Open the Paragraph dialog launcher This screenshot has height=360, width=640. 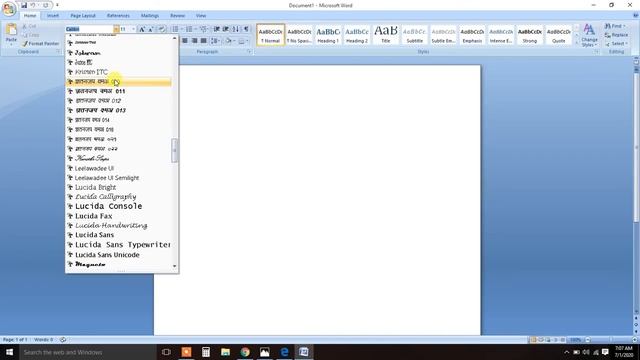pyautogui.click(x=249, y=52)
